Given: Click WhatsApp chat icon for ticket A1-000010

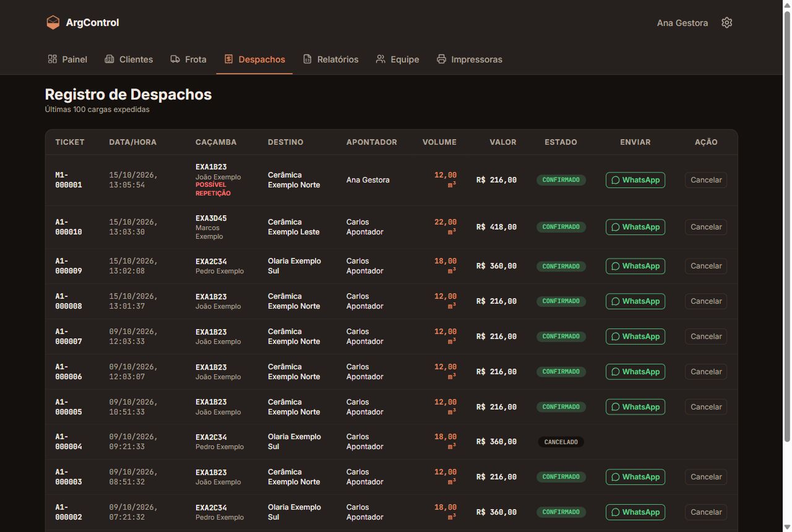Looking at the screenshot, I should [616, 227].
